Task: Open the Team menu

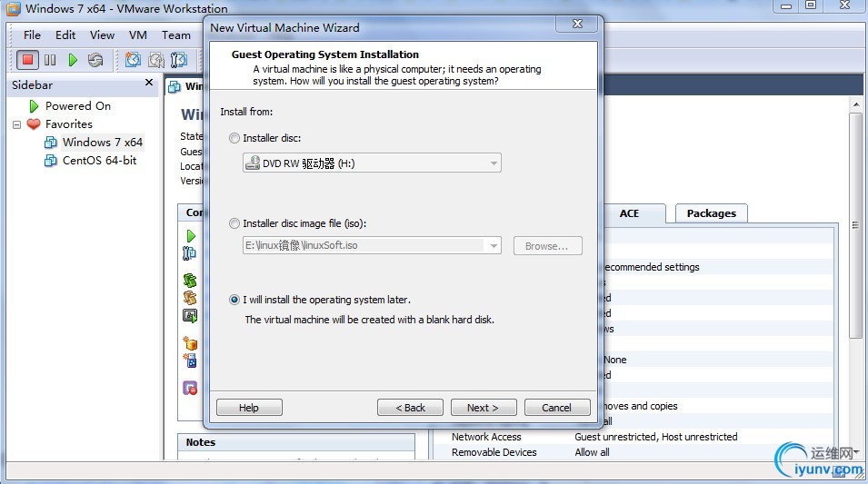Action: [x=176, y=35]
